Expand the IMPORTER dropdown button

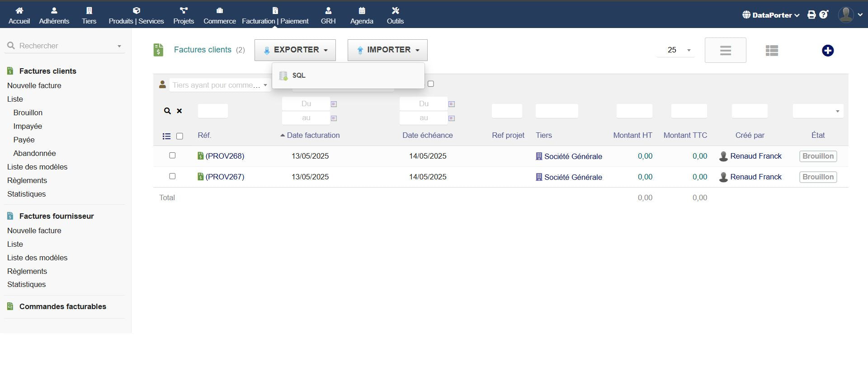click(x=387, y=50)
